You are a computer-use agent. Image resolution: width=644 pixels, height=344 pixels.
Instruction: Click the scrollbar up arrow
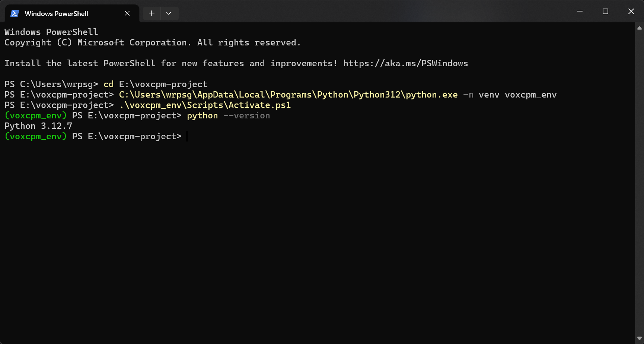click(640, 28)
